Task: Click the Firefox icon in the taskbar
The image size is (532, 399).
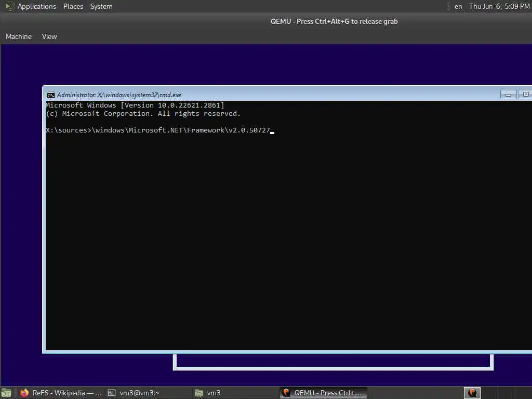Action: coord(24,393)
